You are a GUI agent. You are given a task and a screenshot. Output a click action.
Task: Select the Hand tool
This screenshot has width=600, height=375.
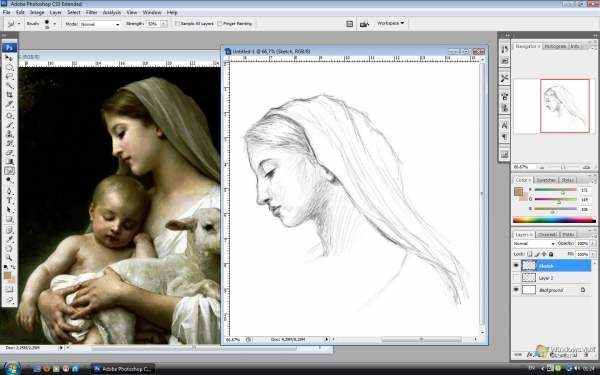[9, 249]
